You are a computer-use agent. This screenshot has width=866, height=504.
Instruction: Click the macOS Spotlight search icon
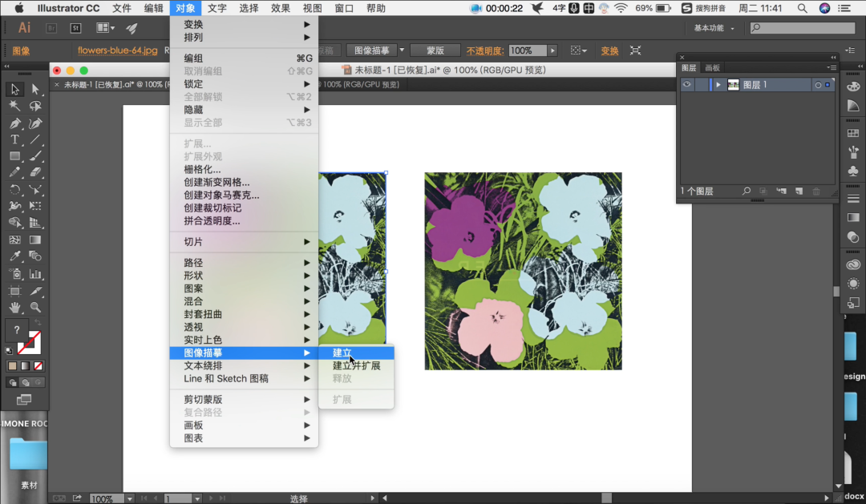tap(802, 8)
